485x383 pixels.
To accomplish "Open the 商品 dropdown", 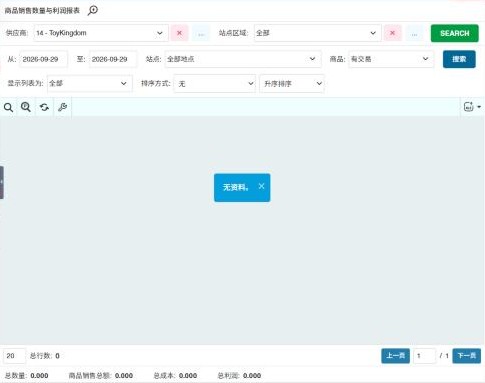I will click(x=391, y=59).
